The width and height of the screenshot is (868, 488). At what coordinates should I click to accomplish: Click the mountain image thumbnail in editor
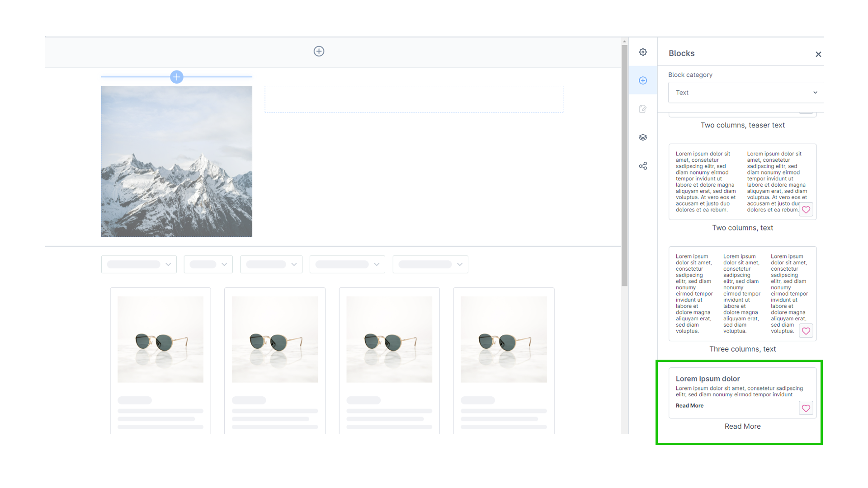176,161
